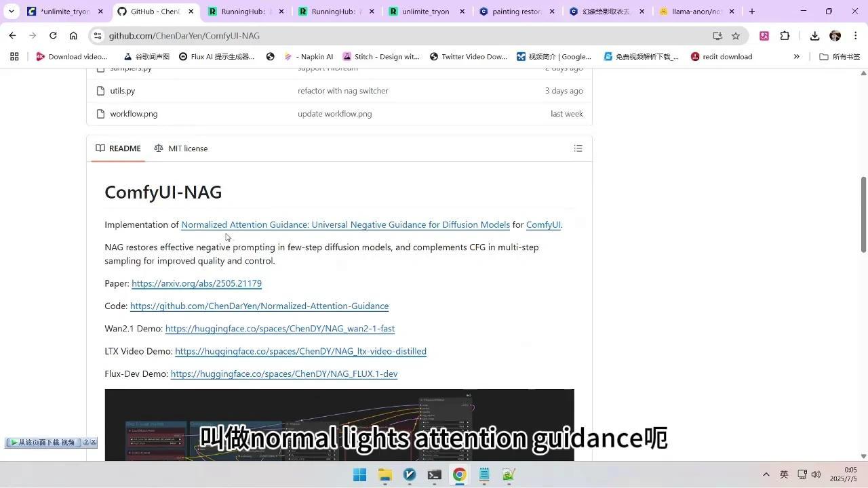Open the Windows Start button
The height and width of the screenshot is (488, 868).
pos(359,475)
